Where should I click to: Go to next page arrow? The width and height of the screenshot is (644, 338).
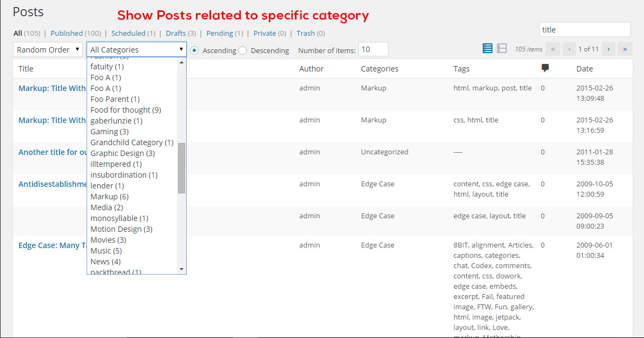608,49
